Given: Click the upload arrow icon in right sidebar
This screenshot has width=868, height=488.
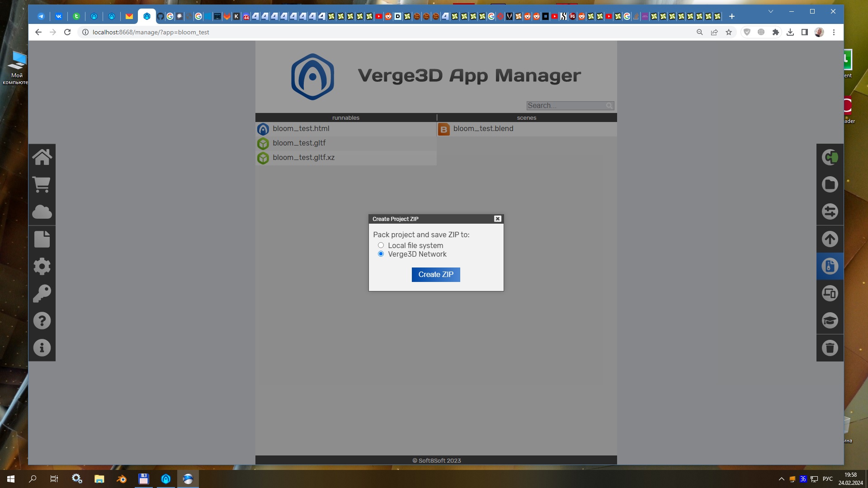Looking at the screenshot, I should pyautogui.click(x=830, y=239).
